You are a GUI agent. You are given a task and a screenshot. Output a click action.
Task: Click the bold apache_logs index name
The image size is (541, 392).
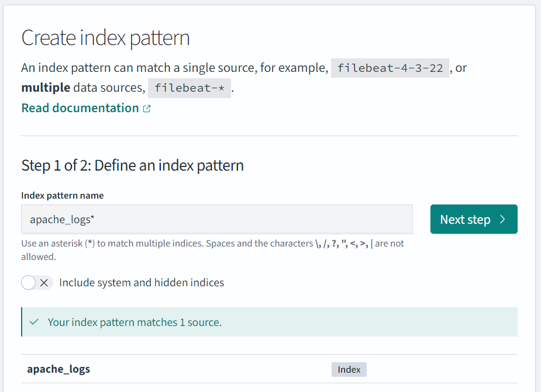[x=58, y=369]
